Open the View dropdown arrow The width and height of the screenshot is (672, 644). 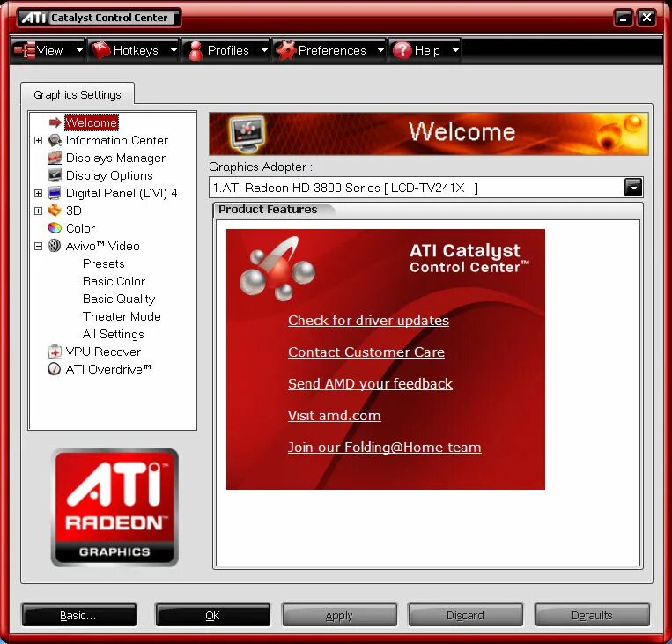point(80,50)
